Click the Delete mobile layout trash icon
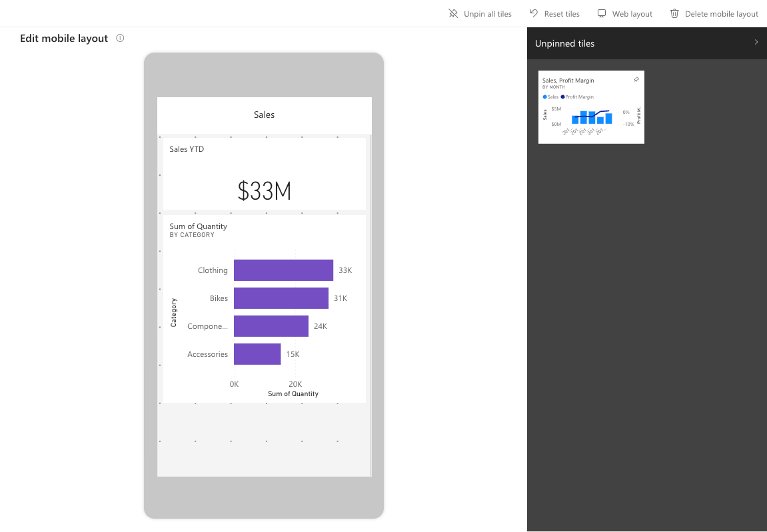This screenshot has width=767, height=532. tap(674, 14)
